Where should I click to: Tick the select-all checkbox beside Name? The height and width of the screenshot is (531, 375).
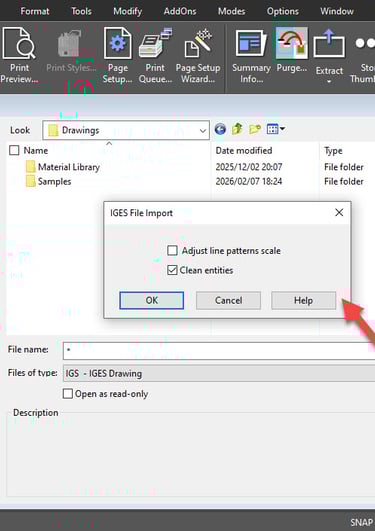(x=14, y=150)
